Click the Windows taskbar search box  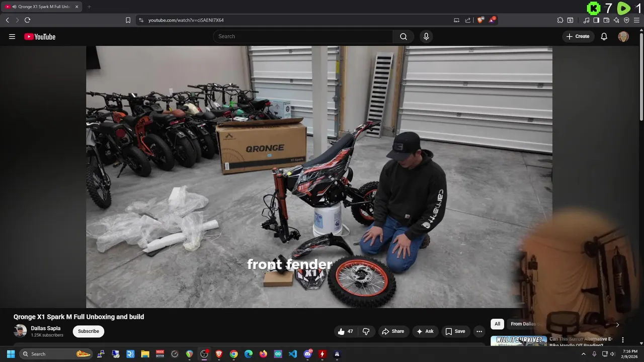(57, 354)
